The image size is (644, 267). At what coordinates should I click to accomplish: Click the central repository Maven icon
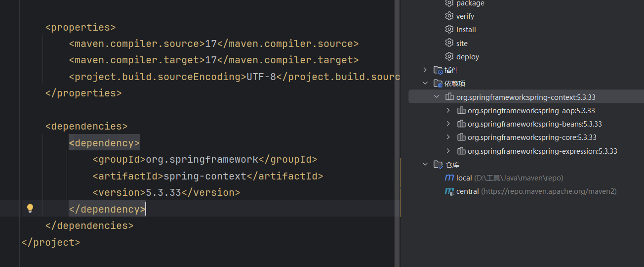click(449, 191)
